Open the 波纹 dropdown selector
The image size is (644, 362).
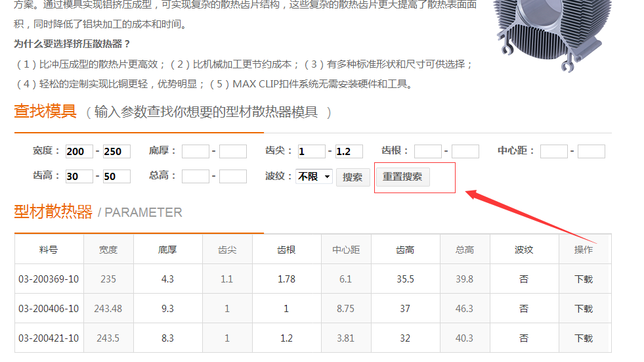click(x=314, y=177)
